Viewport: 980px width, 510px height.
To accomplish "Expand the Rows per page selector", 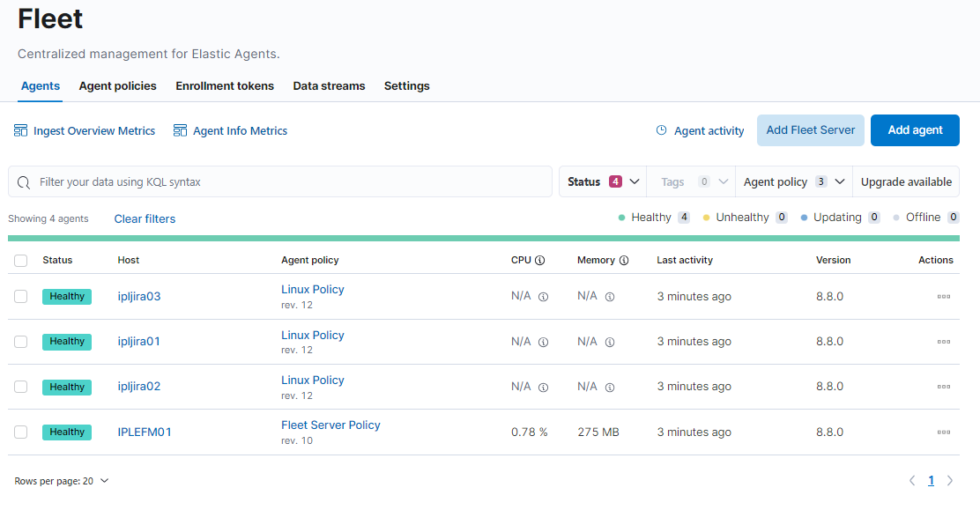I will pyautogui.click(x=62, y=481).
